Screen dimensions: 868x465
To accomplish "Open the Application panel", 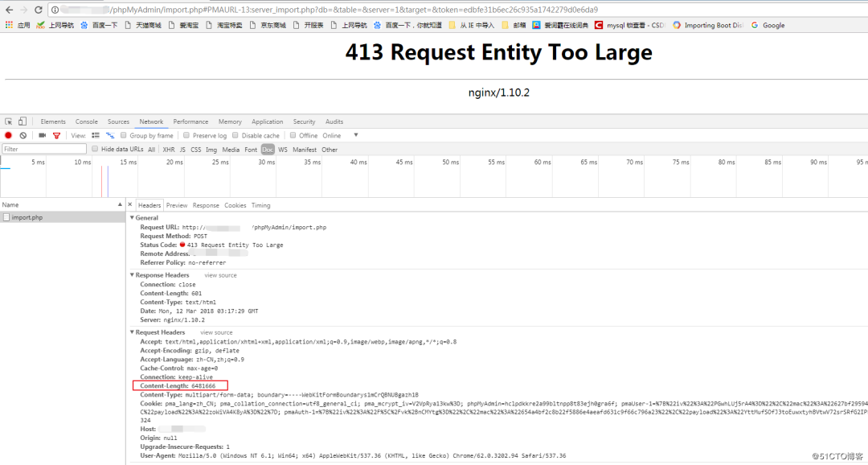I will pos(268,121).
